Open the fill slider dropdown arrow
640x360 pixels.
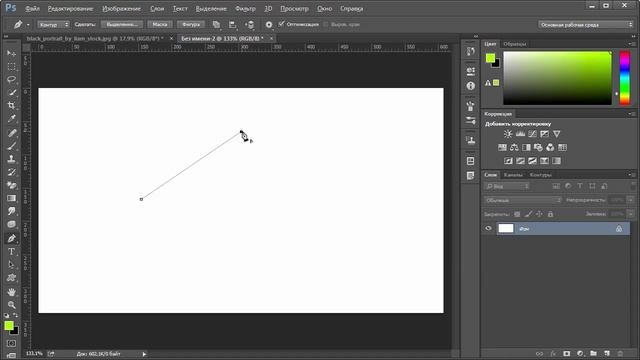(x=631, y=214)
